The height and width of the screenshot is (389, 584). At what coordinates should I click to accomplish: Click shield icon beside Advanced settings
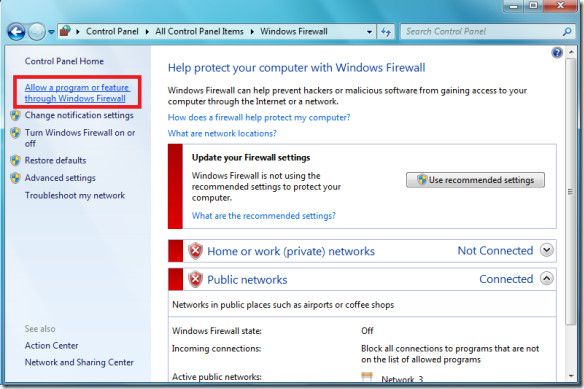click(x=15, y=178)
